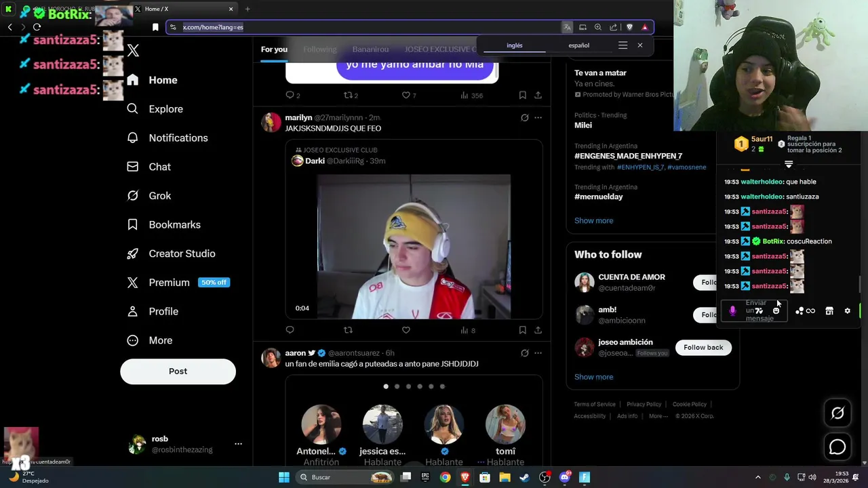
Task: Click the X logo above Home
Action: (x=133, y=50)
